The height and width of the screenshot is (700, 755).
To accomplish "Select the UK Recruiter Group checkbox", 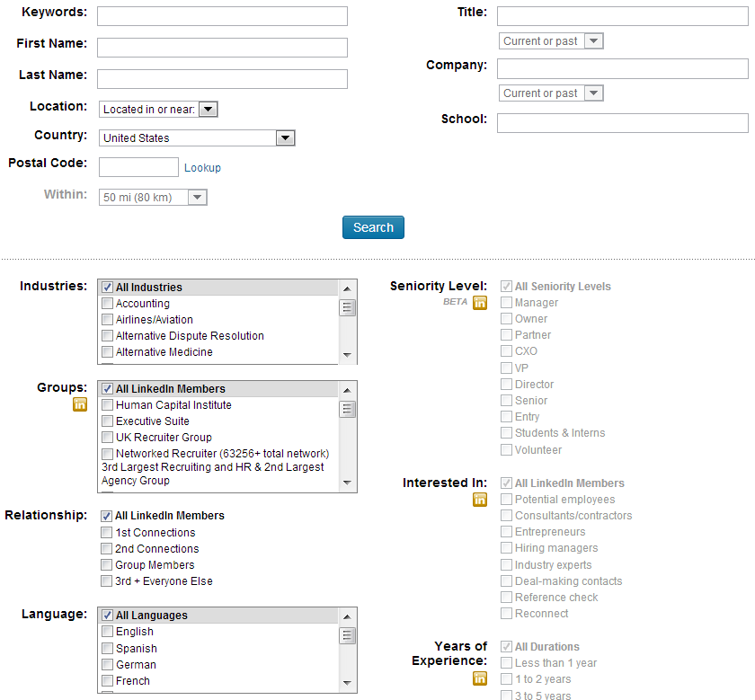I will click(x=108, y=438).
